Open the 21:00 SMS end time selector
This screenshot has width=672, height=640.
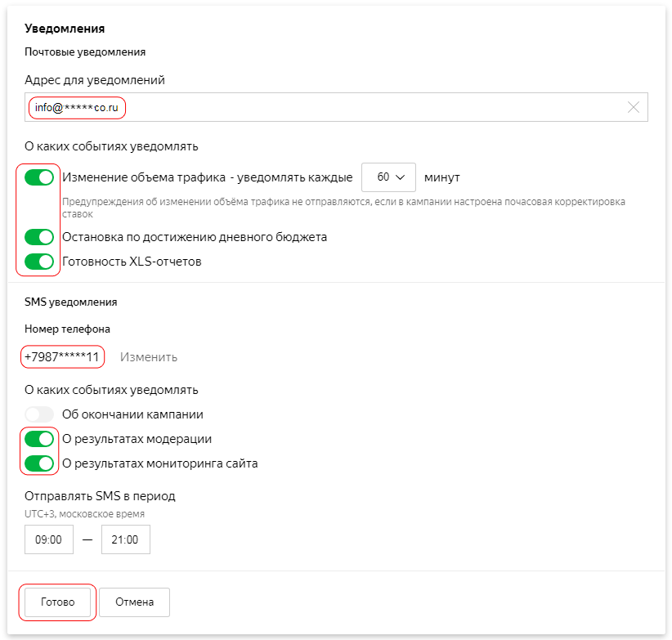(x=126, y=539)
